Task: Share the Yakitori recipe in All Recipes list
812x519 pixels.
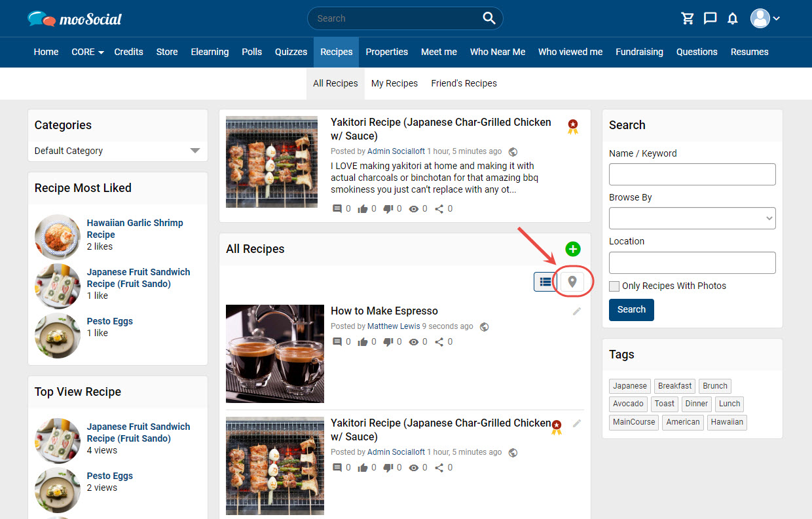Action: [439, 468]
